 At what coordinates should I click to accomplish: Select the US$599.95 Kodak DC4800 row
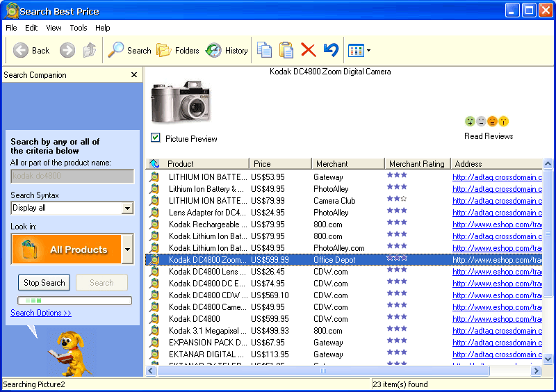pos(344,318)
